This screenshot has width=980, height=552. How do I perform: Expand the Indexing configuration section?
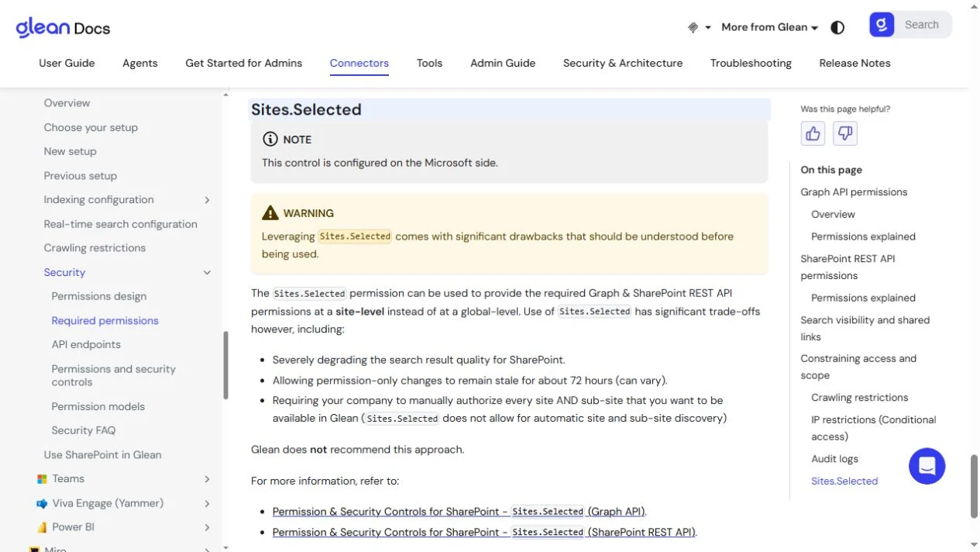pos(207,200)
